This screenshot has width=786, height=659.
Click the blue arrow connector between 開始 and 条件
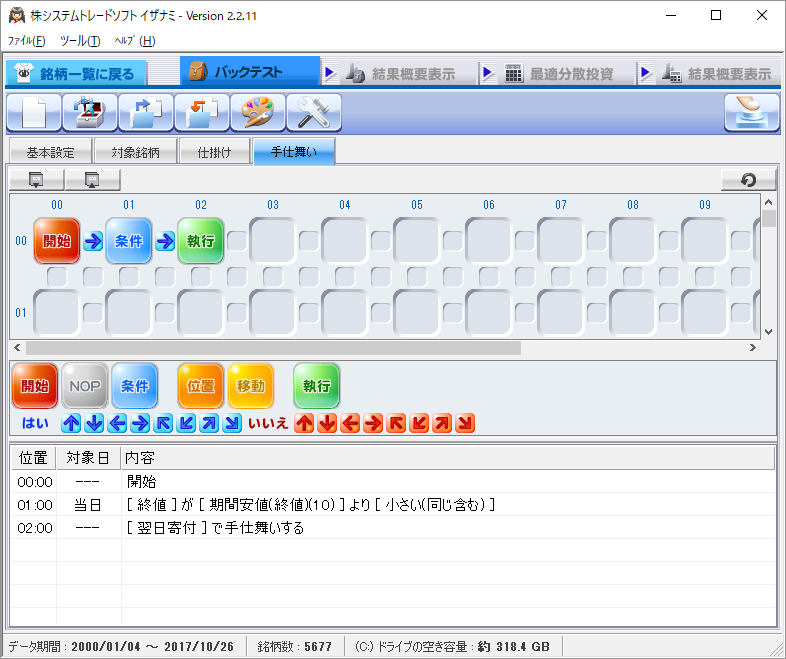pos(93,241)
